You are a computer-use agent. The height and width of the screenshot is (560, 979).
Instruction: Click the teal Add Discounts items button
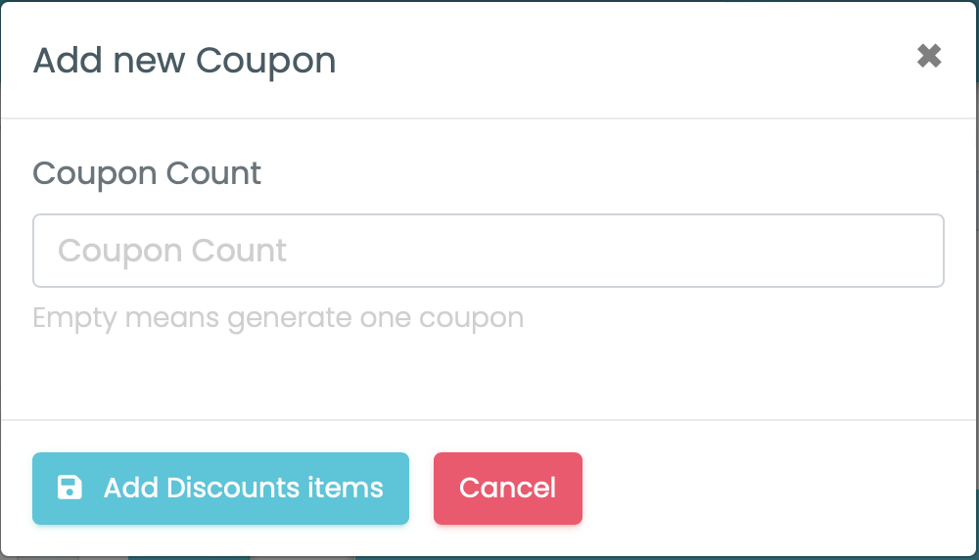(220, 488)
